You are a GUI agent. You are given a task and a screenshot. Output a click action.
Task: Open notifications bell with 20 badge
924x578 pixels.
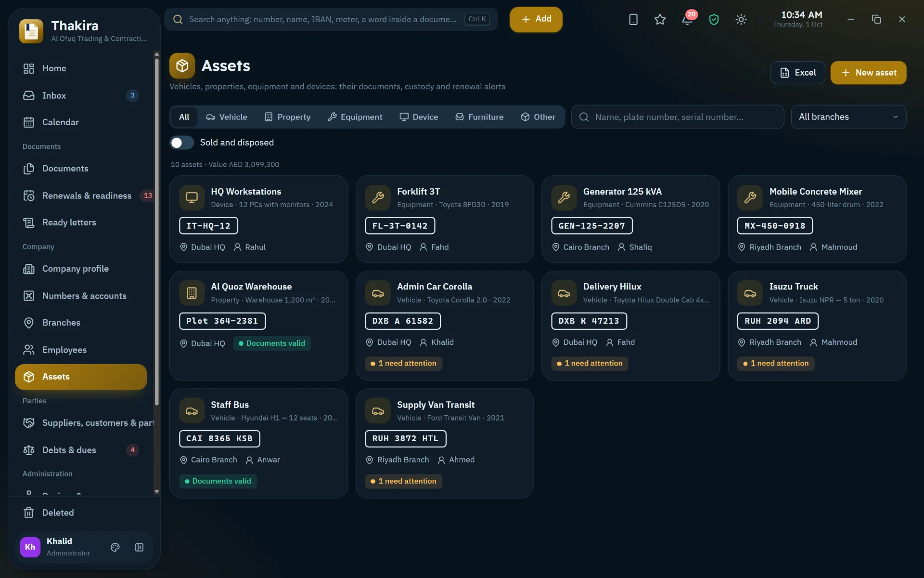pos(687,19)
